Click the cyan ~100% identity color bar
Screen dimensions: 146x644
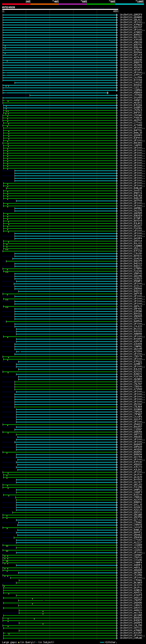pyautogui.click(x=130, y=4)
